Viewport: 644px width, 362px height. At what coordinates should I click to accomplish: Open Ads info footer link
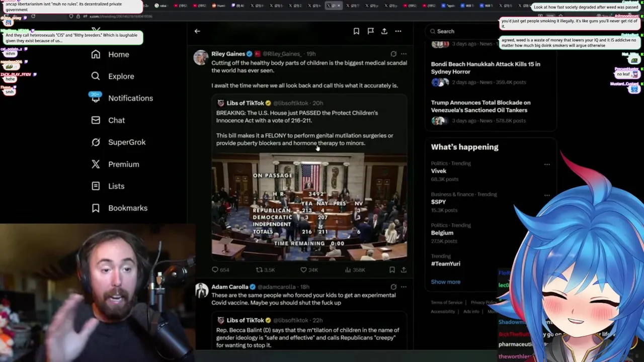471,312
